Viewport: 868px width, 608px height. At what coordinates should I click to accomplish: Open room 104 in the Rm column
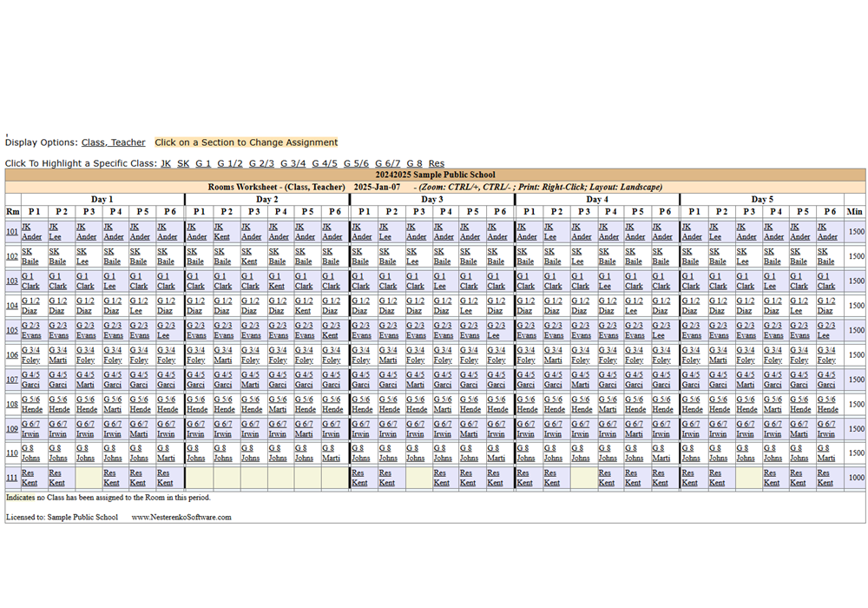point(12,306)
